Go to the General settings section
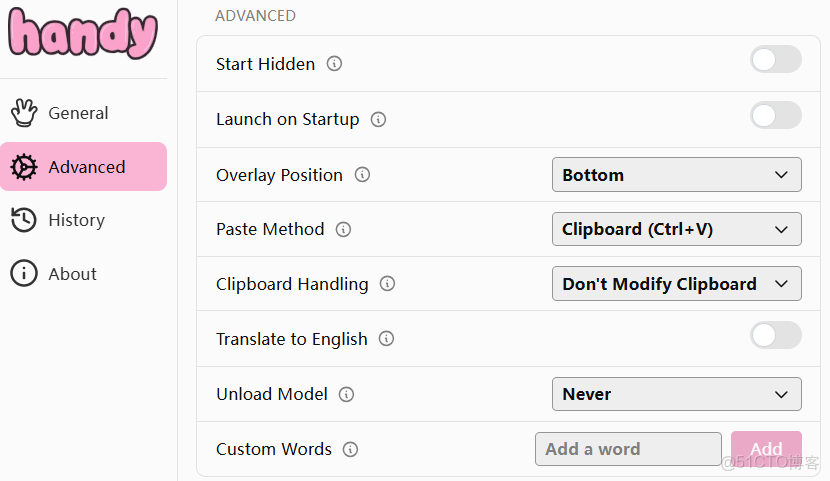Image resolution: width=830 pixels, height=481 pixels. click(78, 113)
